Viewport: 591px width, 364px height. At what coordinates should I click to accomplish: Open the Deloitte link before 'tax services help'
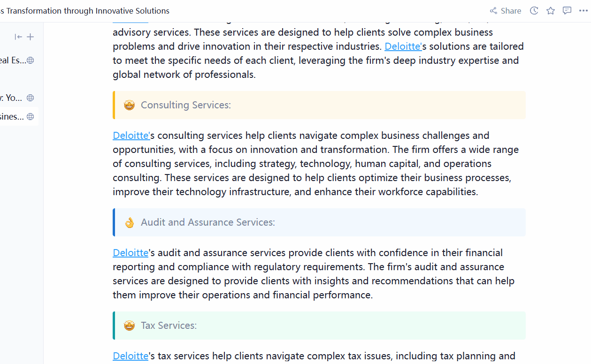(130, 356)
